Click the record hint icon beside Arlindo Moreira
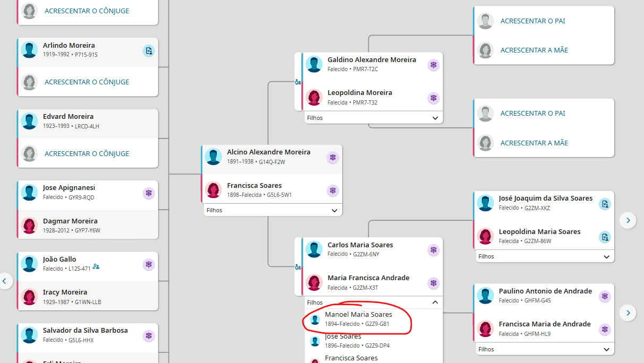This screenshot has width=644, height=363. [149, 51]
